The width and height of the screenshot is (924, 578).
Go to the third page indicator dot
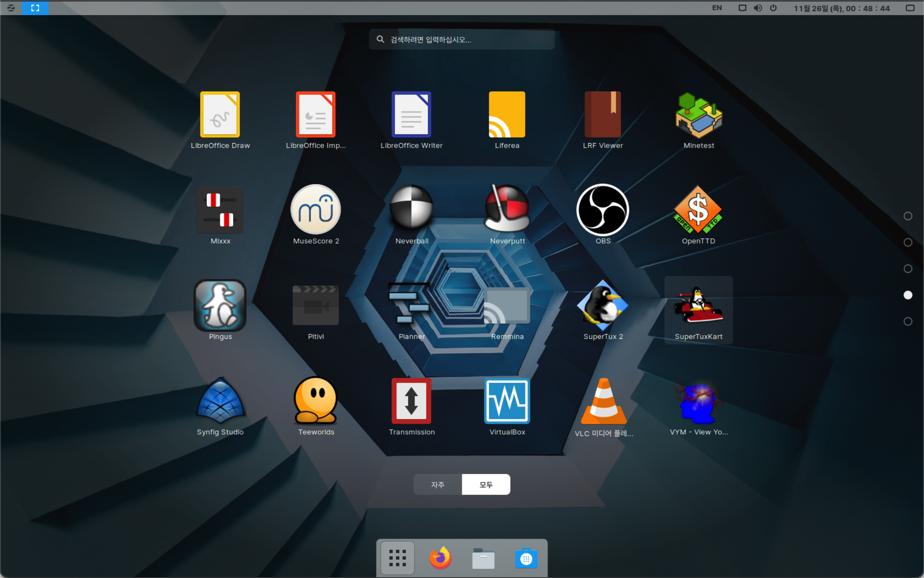point(908,269)
